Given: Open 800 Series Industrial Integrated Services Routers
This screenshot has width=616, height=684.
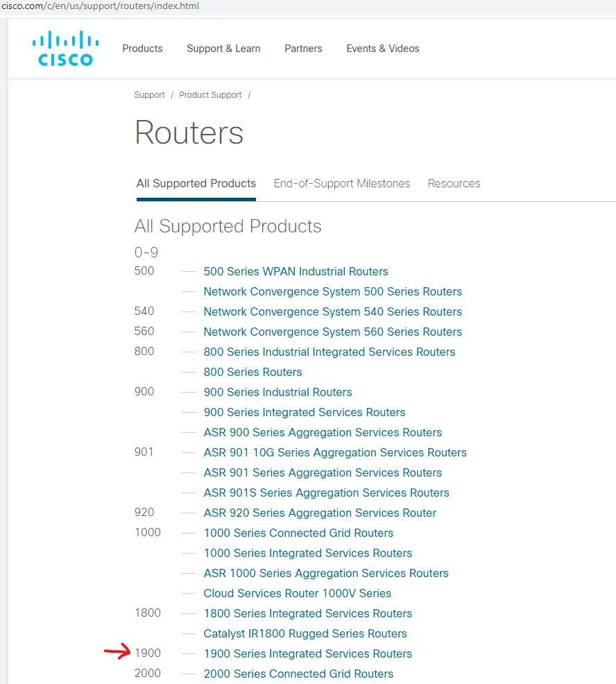Looking at the screenshot, I should (330, 352).
